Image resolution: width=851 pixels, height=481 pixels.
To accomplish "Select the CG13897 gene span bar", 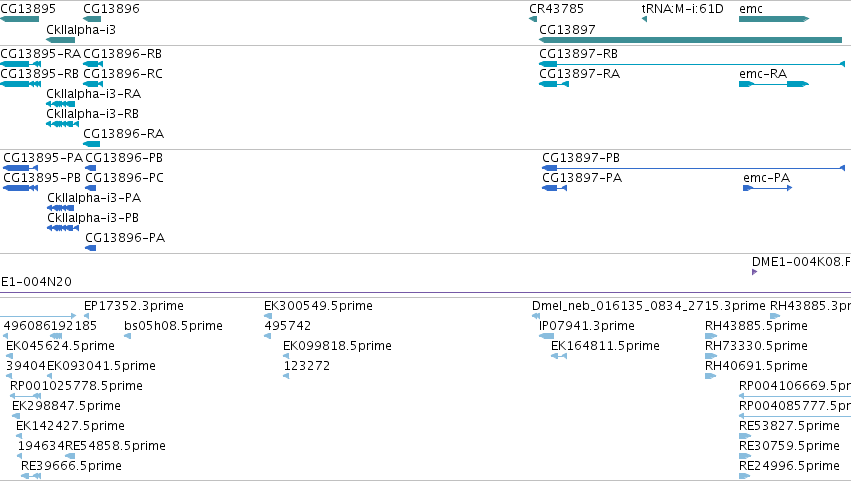I will [690, 40].
